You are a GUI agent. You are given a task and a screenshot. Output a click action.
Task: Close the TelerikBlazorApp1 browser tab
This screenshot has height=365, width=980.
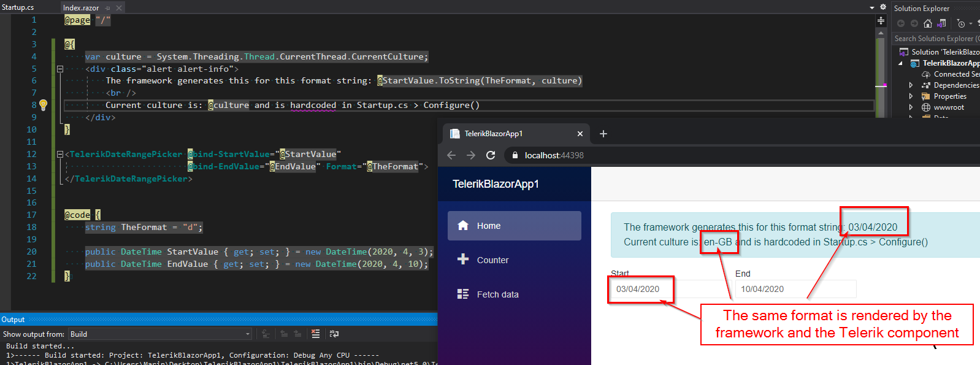click(580, 134)
